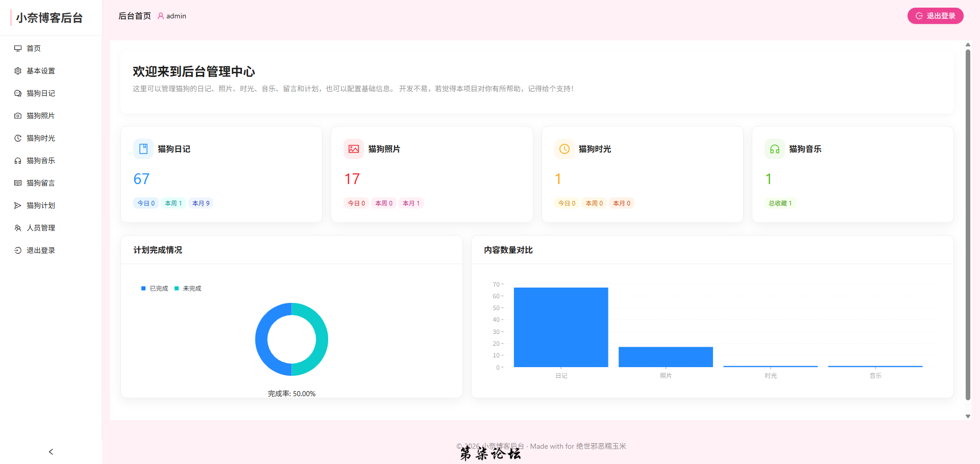The image size is (980, 464).
Task: Click the 日记 bar in bar chart
Action: pyautogui.click(x=561, y=327)
